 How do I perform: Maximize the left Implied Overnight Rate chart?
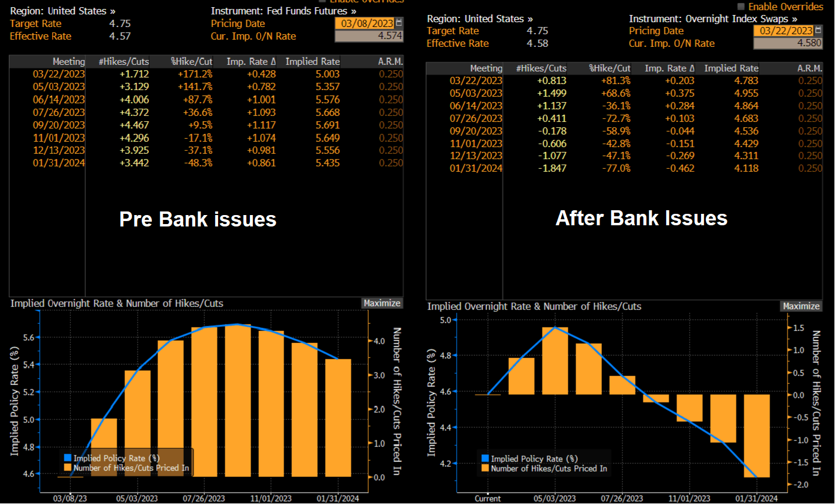click(x=381, y=303)
